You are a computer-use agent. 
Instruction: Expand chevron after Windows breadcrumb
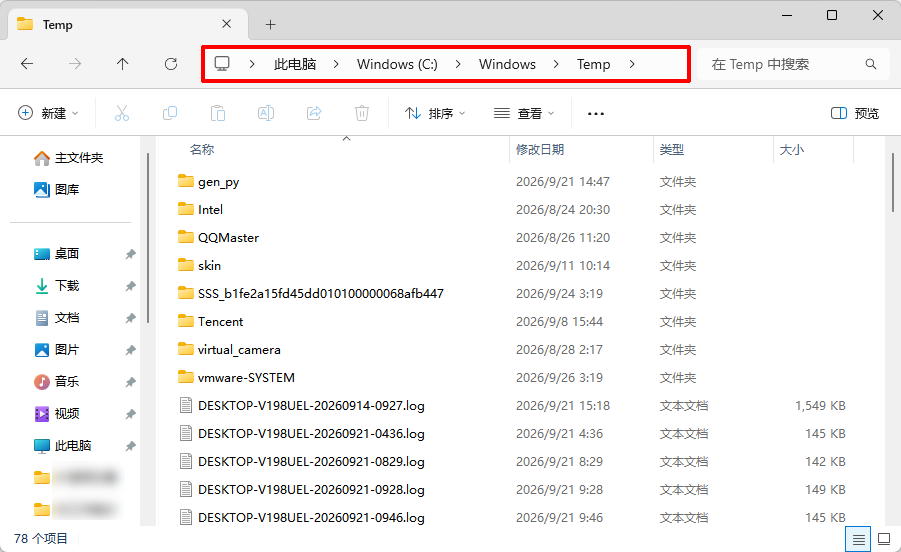tap(556, 64)
